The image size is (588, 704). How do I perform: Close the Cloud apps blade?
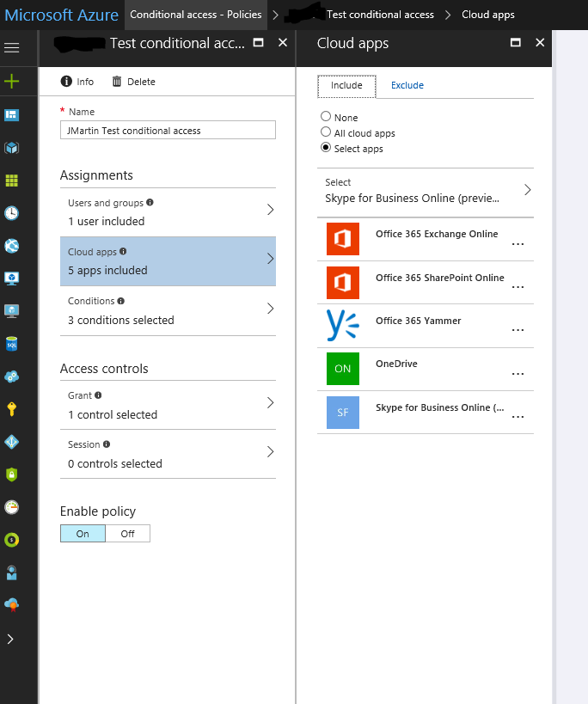pyautogui.click(x=540, y=43)
